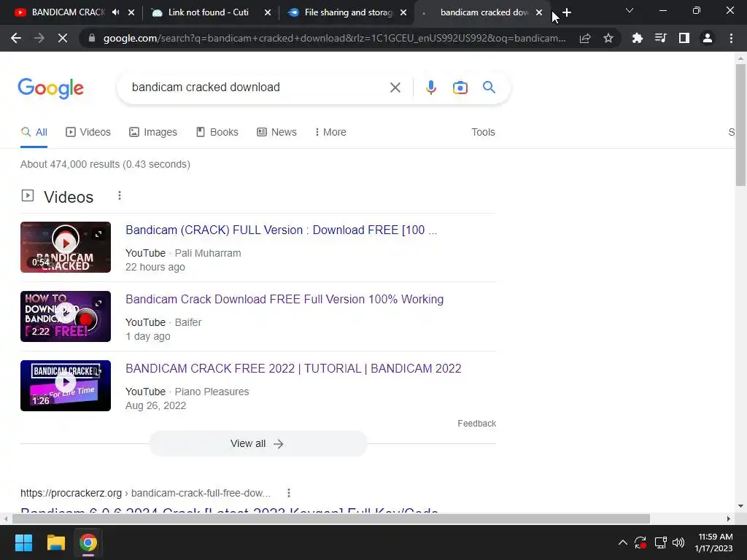Switch to File sharing and storage tab
The image size is (747, 560).
pos(347,12)
